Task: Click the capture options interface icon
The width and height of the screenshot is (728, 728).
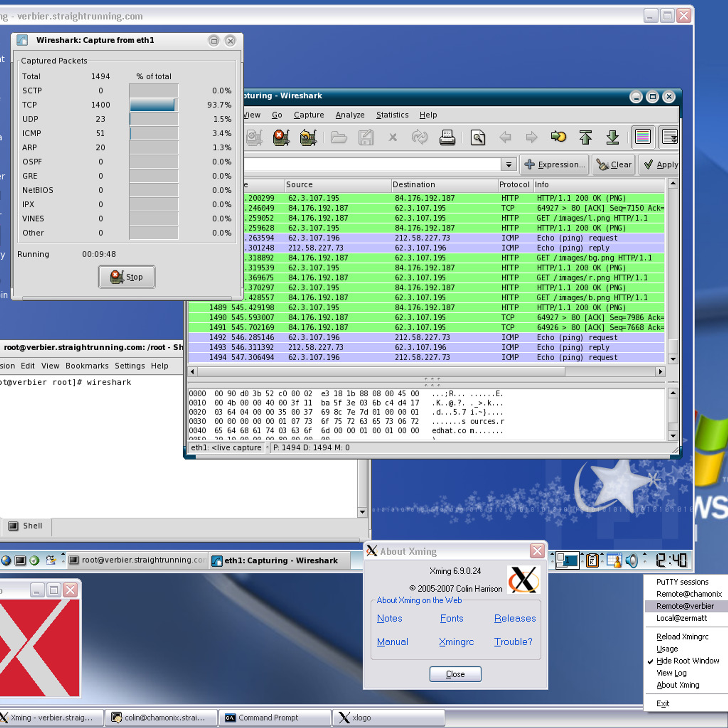Action: coord(254,137)
